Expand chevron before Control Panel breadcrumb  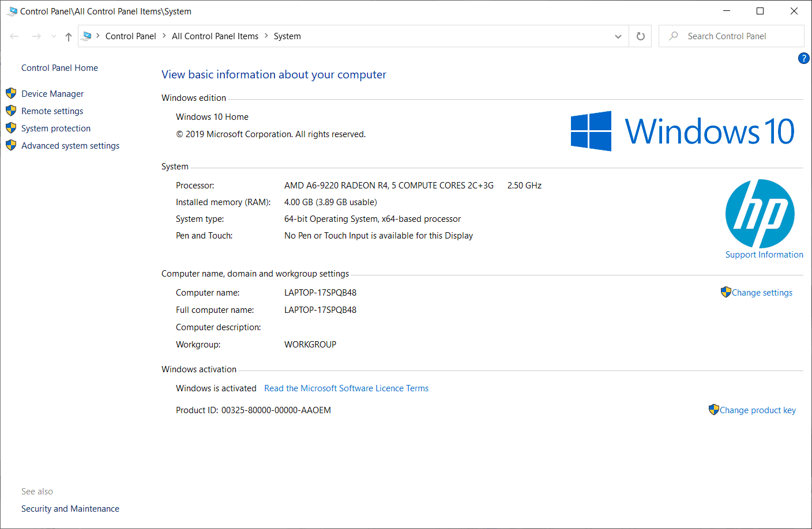tap(98, 36)
